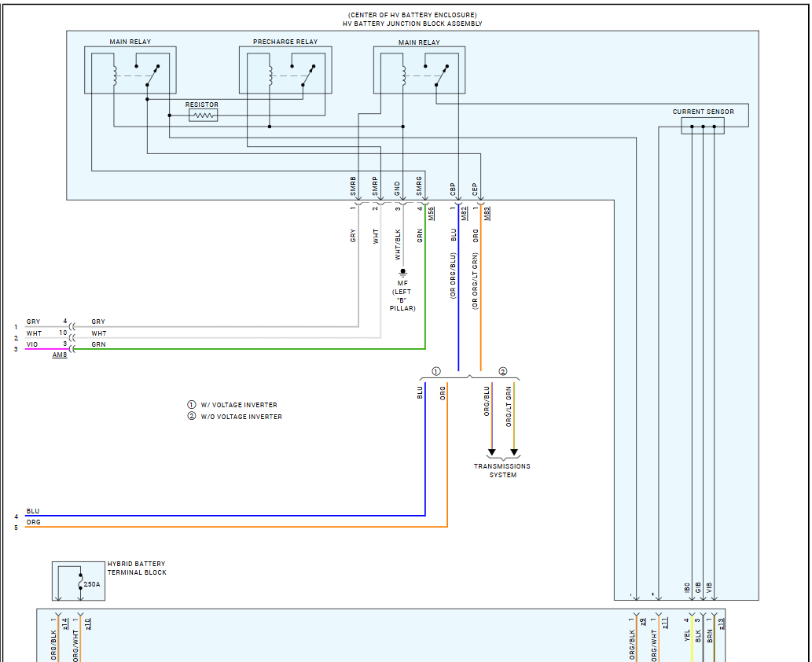Click the '(OR ORG/BLU)' alternate color note
812x662 pixels.
[453, 276]
